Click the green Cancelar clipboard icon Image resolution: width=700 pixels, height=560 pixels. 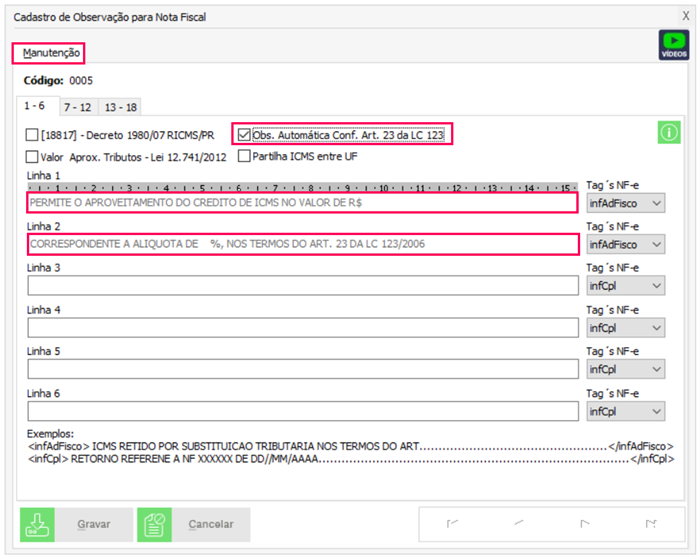click(x=154, y=524)
